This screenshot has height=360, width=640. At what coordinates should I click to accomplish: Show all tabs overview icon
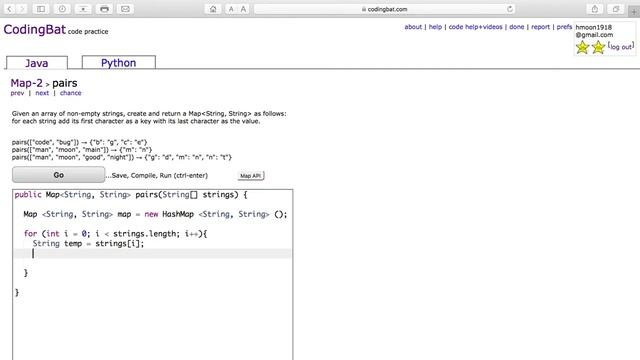click(616, 9)
